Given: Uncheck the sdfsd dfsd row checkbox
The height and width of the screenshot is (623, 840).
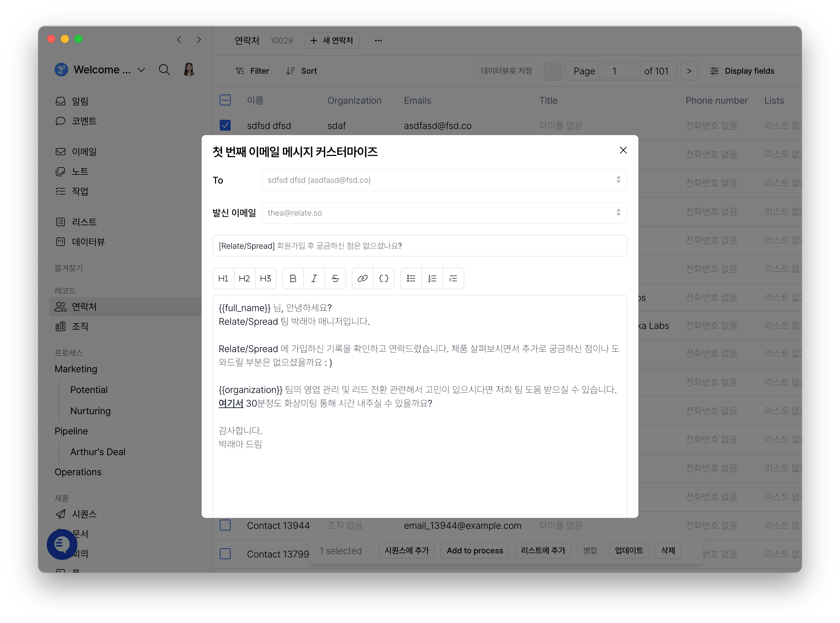Looking at the screenshot, I should (225, 125).
